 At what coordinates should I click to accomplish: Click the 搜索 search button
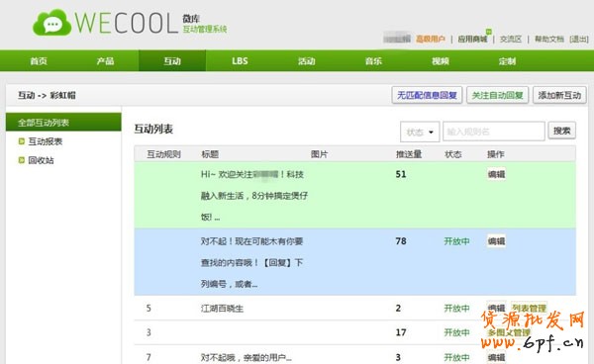pos(561,131)
